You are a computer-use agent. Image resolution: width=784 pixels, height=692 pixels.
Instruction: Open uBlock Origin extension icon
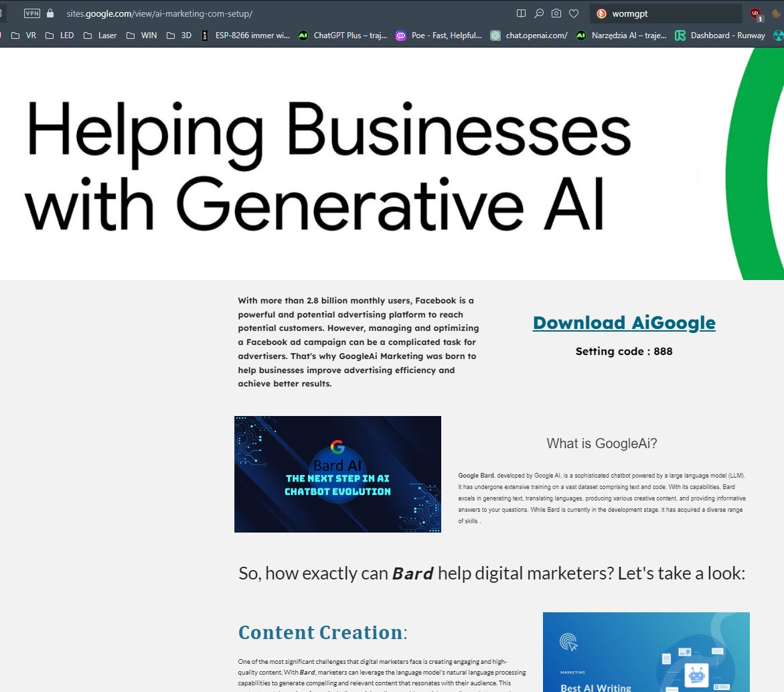(x=757, y=15)
